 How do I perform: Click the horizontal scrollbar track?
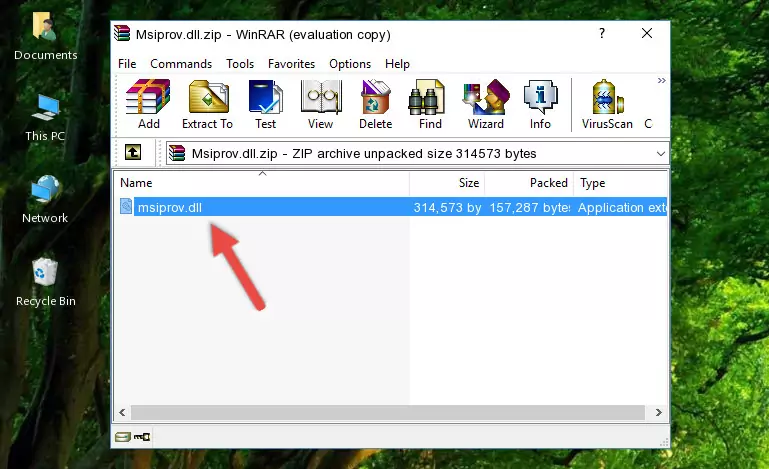tap(387, 413)
